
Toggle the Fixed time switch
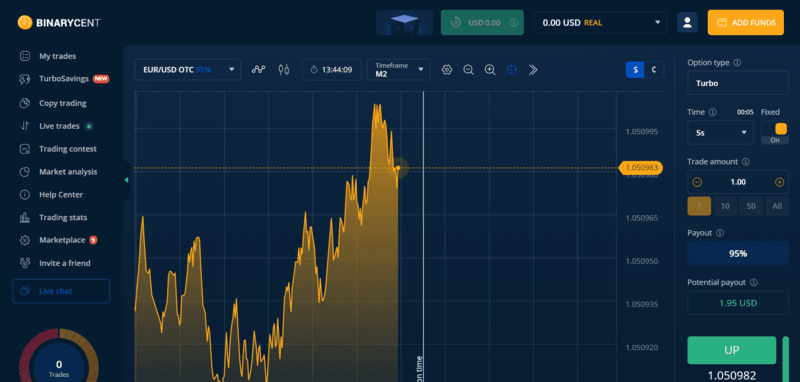pos(774,133)
